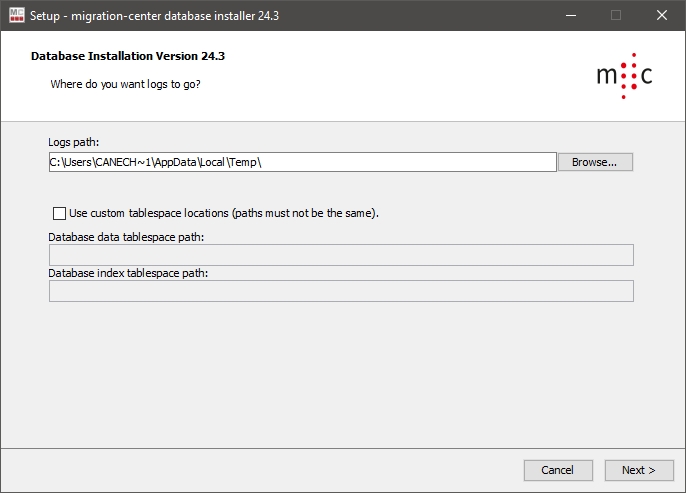Screen dimensions: 686x493
Task: Click inside the Logs path text field
Action: click(x=400, y=162)
